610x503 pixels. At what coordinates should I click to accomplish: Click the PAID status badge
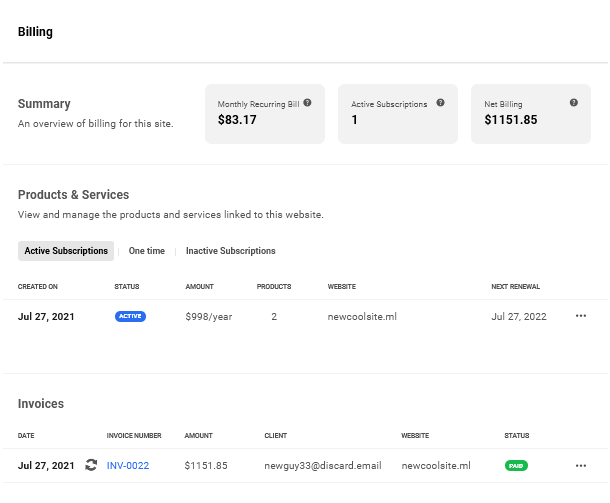(516, 466)
